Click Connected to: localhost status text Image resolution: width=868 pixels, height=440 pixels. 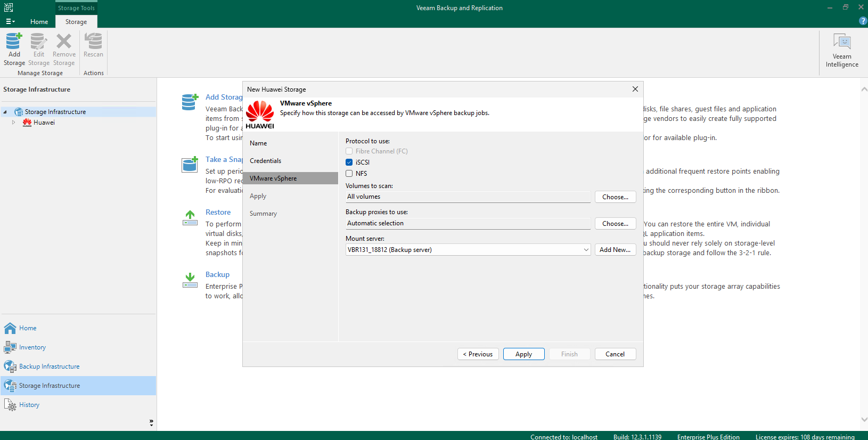564,437
